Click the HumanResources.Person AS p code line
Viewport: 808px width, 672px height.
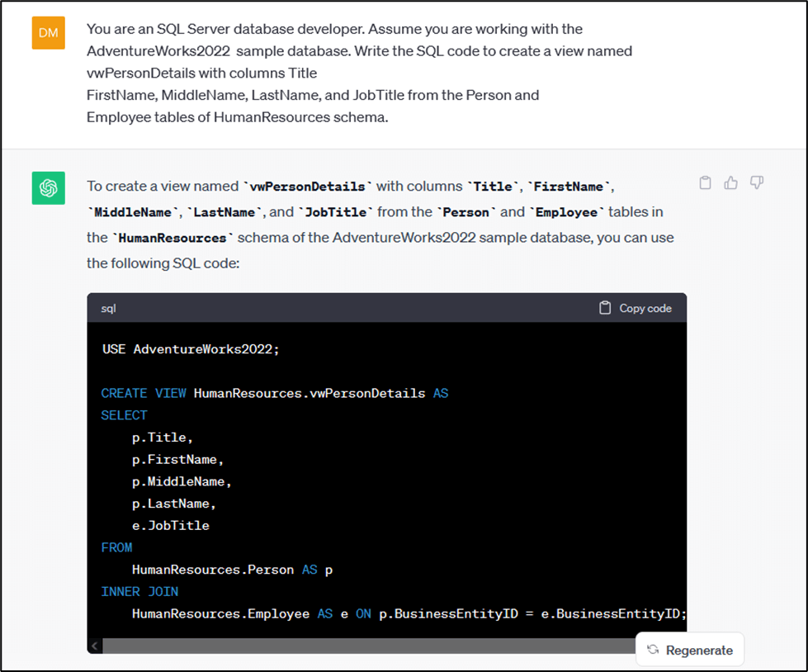(x=232, y=570)
